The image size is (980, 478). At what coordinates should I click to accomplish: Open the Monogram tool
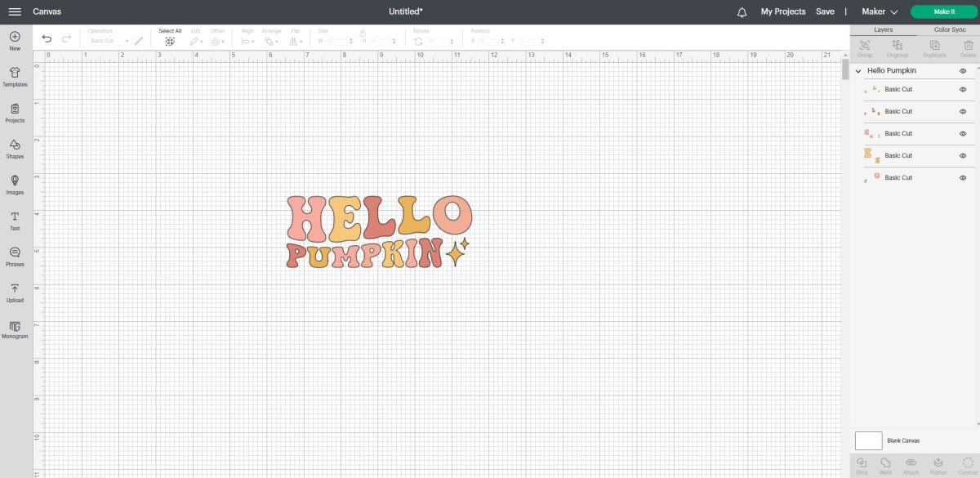pyautogui.click(x=15, y=328)
